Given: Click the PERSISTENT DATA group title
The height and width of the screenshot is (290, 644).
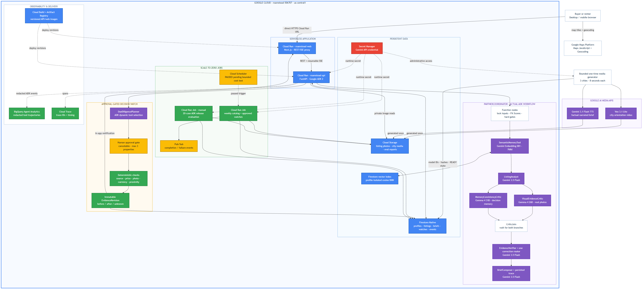Looking at the screenshot, I should pyautogui.click(x=399, y=39).
